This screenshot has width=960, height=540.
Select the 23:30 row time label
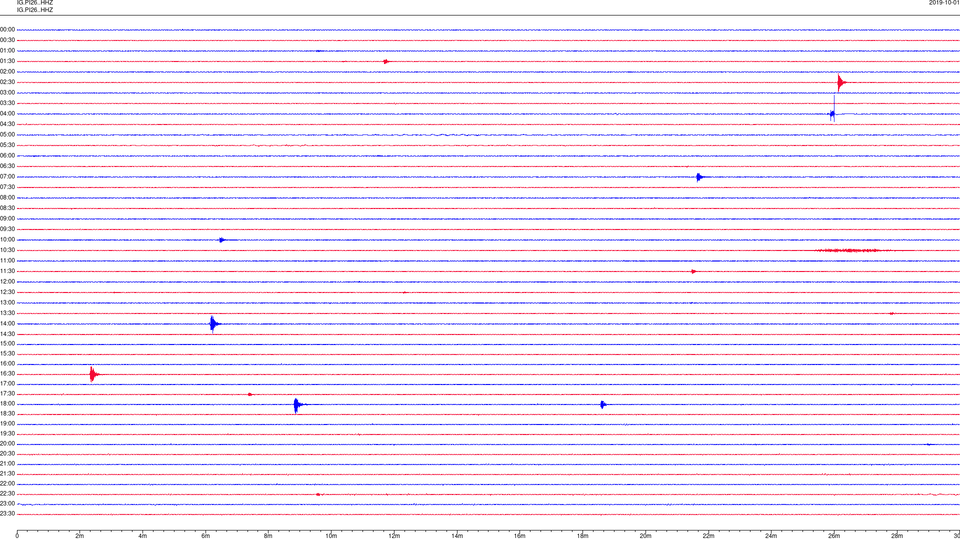(7, 514)
